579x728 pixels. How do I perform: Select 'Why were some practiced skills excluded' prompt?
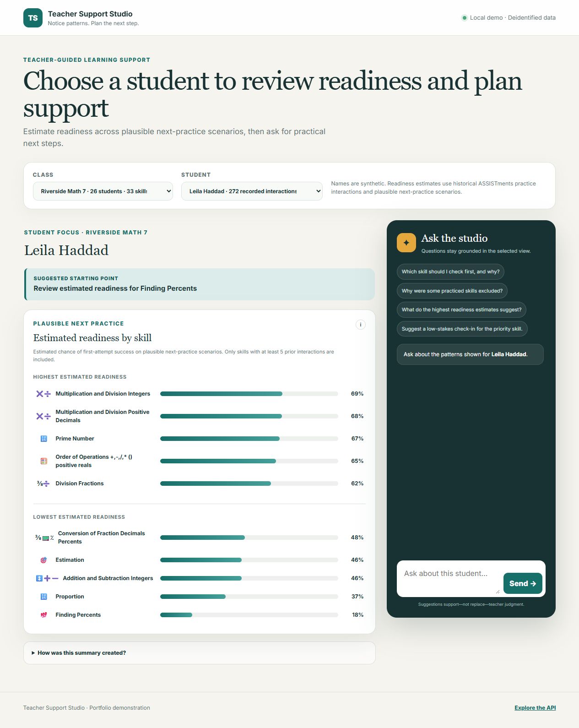coord(452,291)
